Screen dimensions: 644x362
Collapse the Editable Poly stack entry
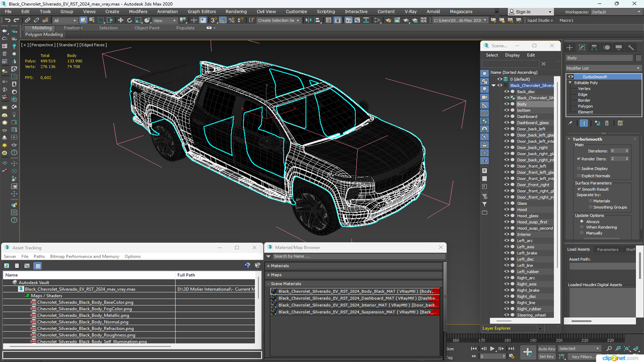click(570, 82)
